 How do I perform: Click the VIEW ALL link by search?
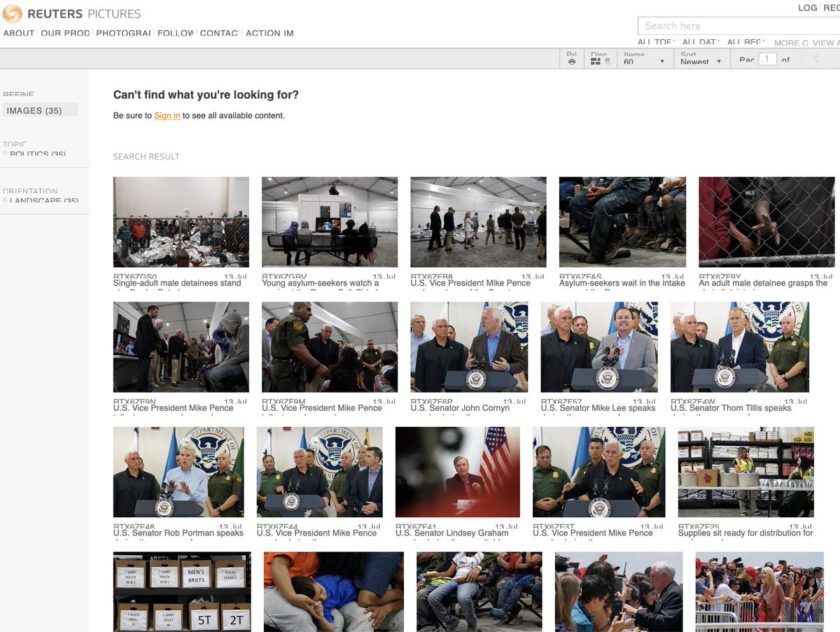(826, 43)
